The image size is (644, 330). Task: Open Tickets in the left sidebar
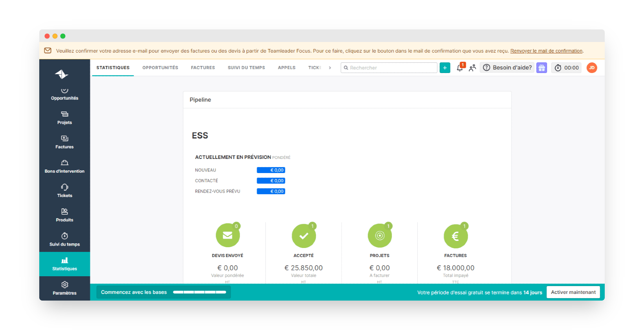(64, 191)
